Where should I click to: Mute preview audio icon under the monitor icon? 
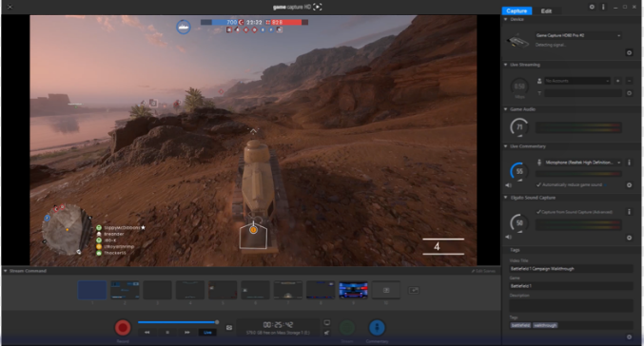point(327,333)
